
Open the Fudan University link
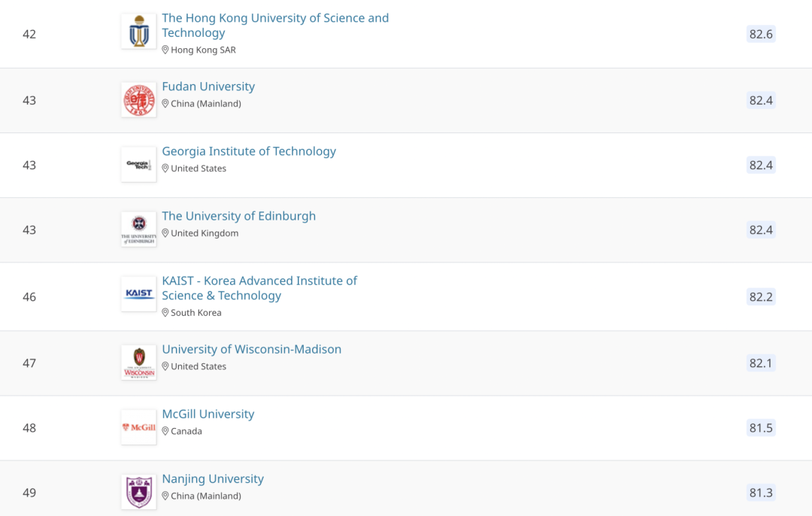(208, 87)
